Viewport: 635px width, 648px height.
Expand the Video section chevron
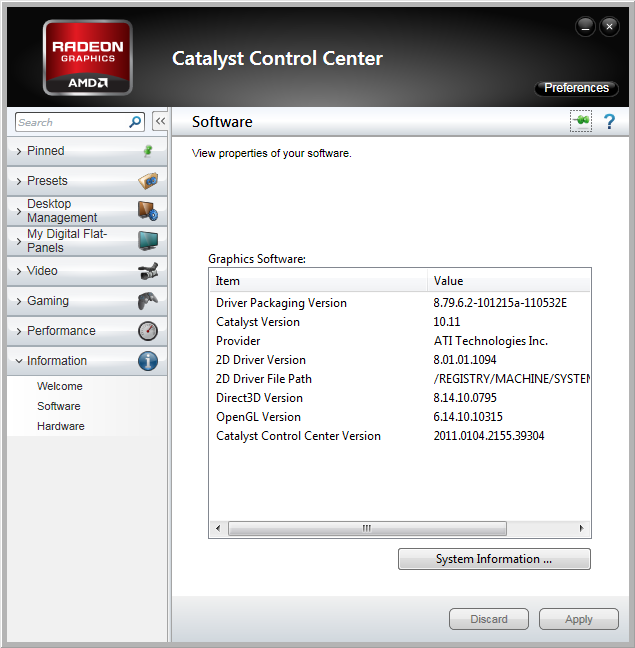(x=19, y=271)
